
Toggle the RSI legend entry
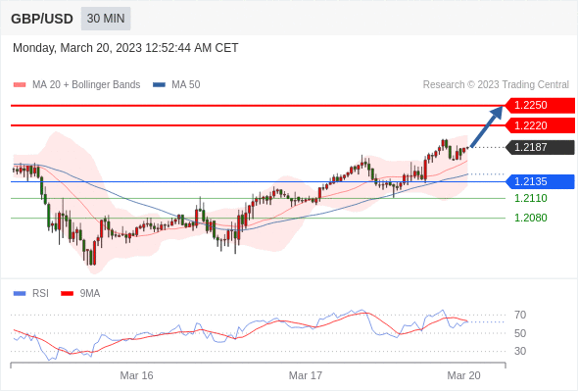(31, 294)
